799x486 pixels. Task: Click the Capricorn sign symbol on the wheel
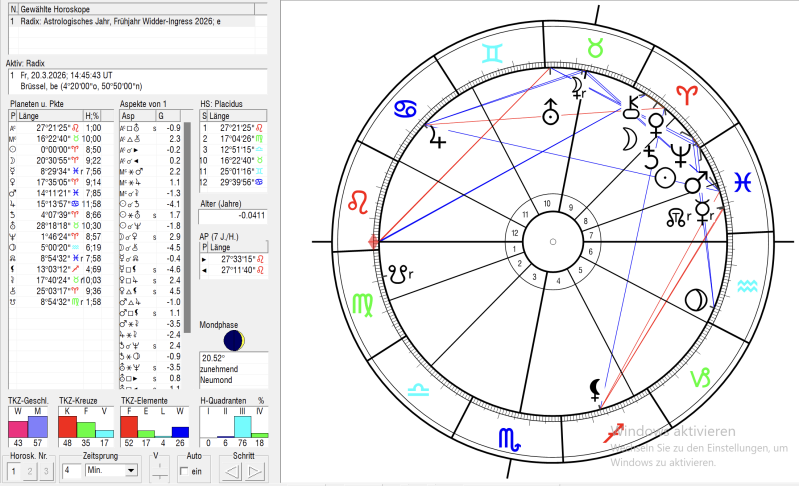point(704,377)
